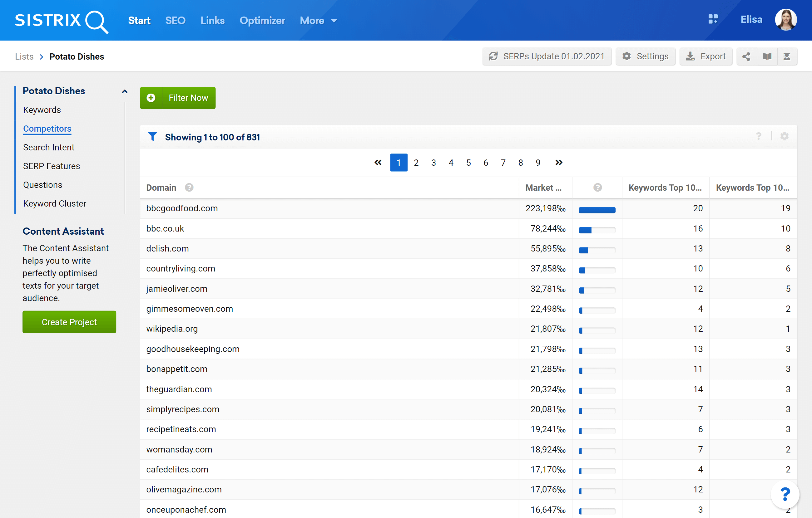Click the delish.com market share bar
This screenshot has width=812, height=518.
[x=597, y=250]
